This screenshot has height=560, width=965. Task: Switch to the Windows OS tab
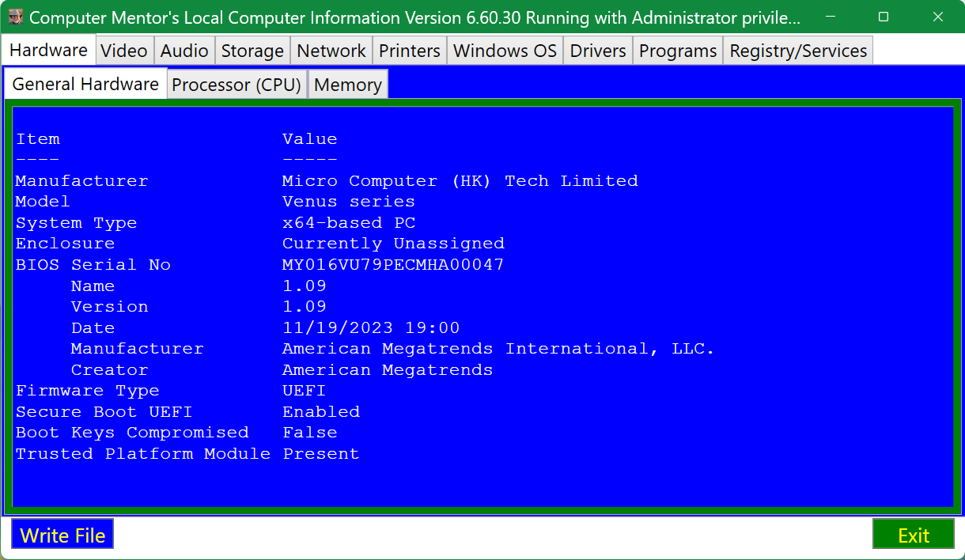[x=505, y=51]
